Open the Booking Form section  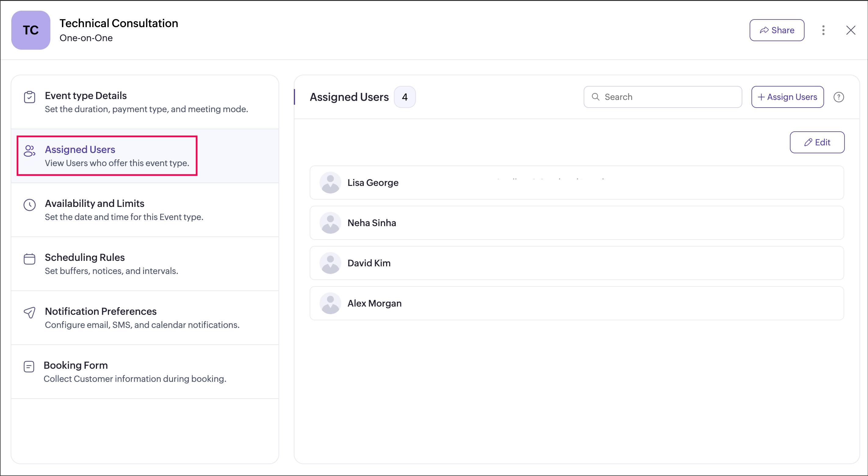(76, 365)
